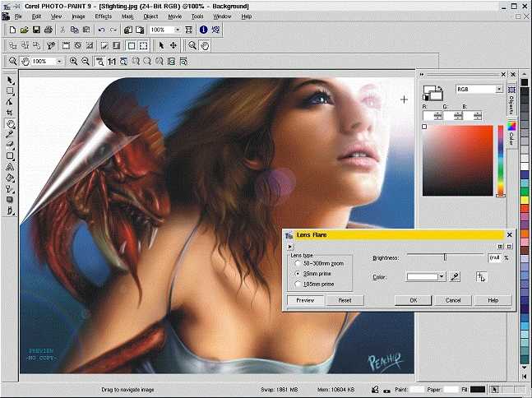Viewport: 532px width, 398px height.
Task: Select the Rectangle Mask tool
Action: pos(10,90)
